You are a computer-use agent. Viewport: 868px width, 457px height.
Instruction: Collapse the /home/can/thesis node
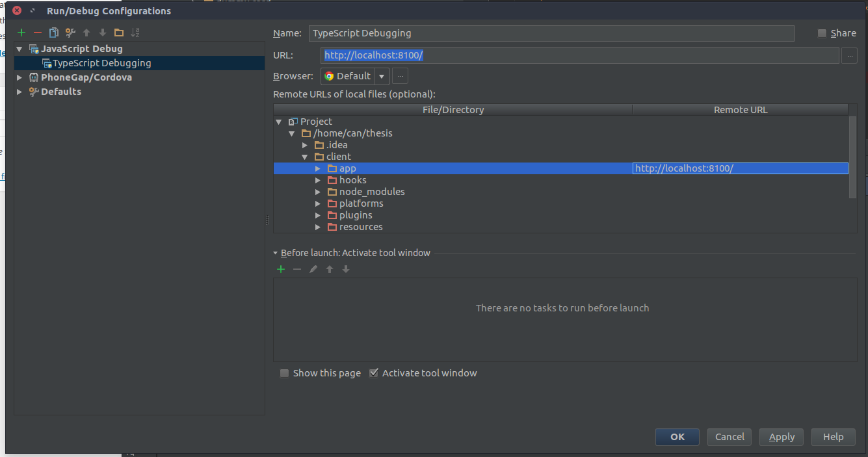point(292,133)
